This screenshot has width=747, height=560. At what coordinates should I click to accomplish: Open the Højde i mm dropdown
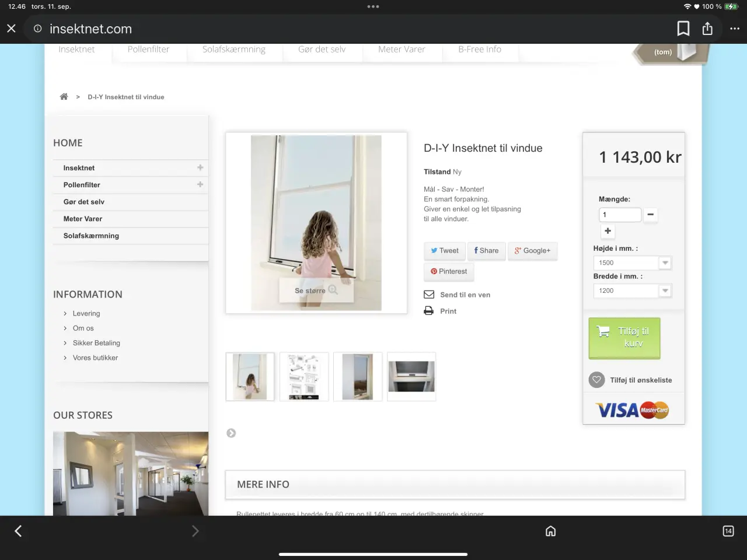coord(632,263)
